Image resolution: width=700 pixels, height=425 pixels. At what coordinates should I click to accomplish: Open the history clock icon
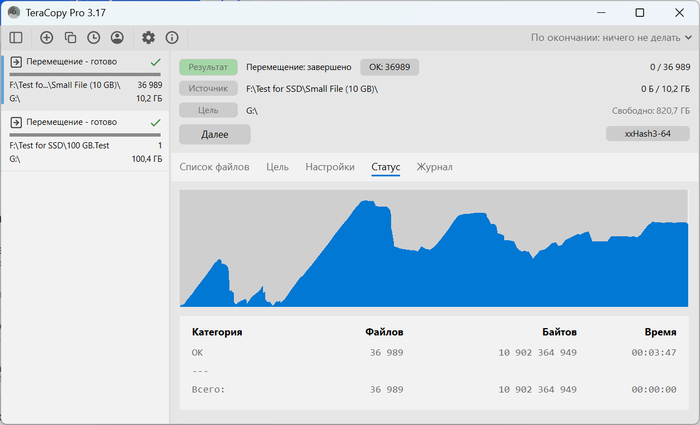click(93, 37)
